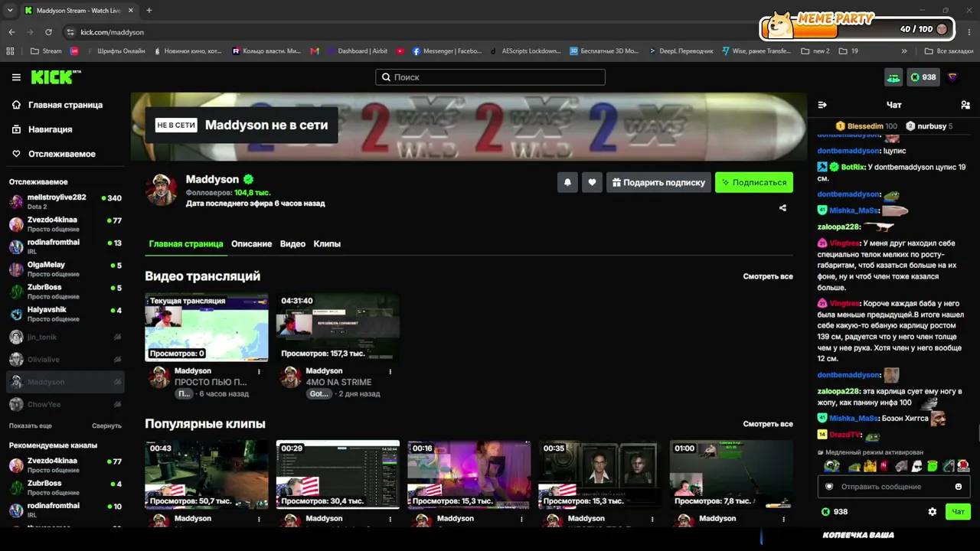Image resolution: width=980 pixels, height=551 pixels.
Task: Click Подарить подписку button
Action: tap(658, 182)
